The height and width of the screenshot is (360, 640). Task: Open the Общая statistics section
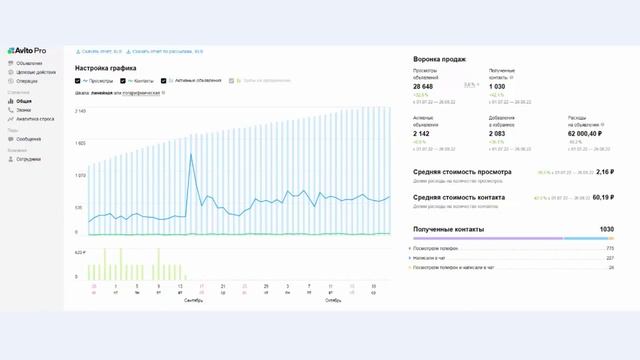pyautogui.click(x=24, y=101)
